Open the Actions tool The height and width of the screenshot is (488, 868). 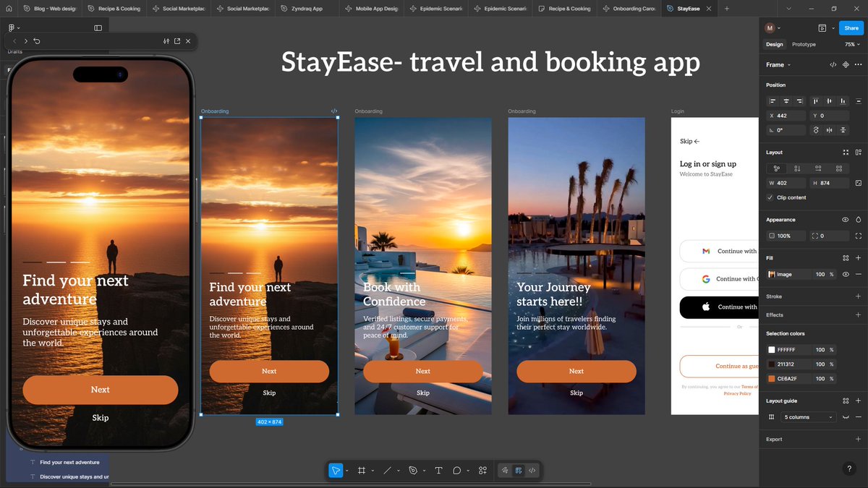point(482,470)
